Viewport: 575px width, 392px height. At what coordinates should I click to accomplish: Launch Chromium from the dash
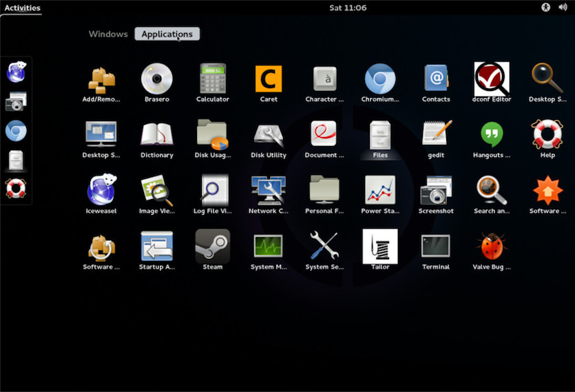point(16,131)
